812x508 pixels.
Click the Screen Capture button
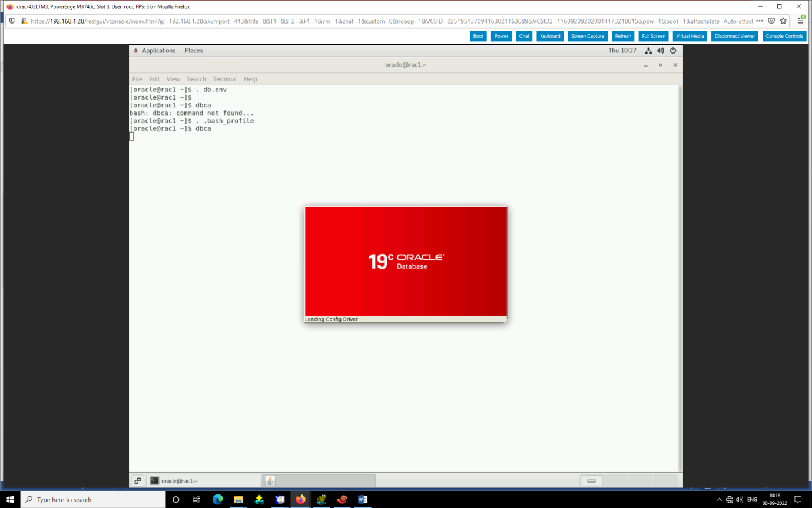pos(588,36)
